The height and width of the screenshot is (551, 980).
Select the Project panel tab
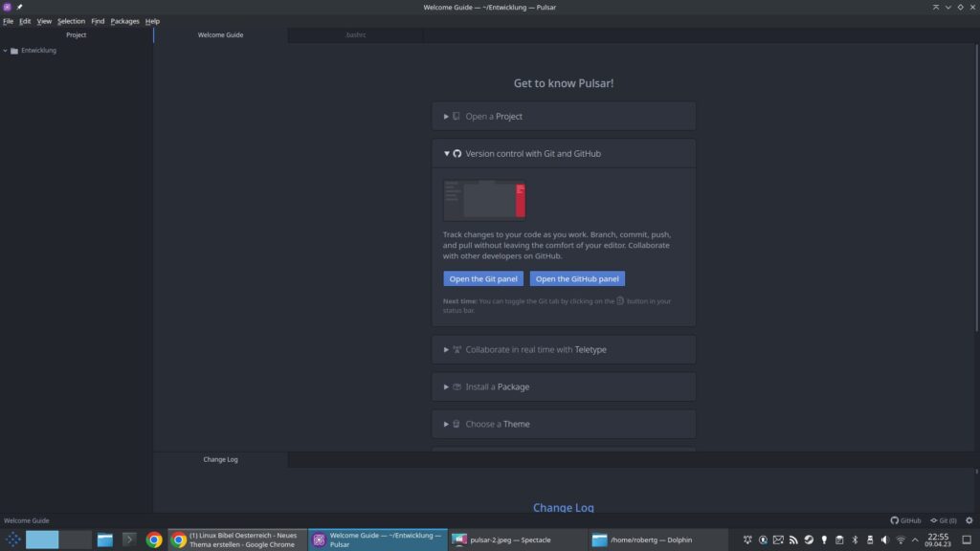coord(77,35)
